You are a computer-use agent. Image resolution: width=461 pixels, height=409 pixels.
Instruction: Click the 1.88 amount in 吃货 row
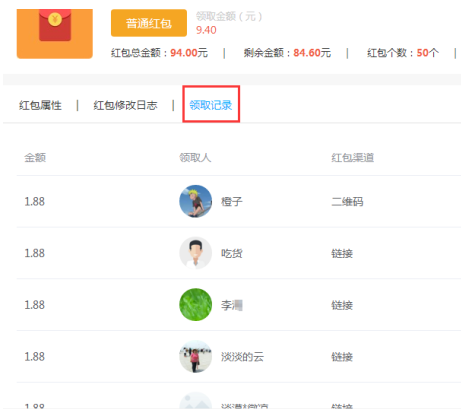34,253
